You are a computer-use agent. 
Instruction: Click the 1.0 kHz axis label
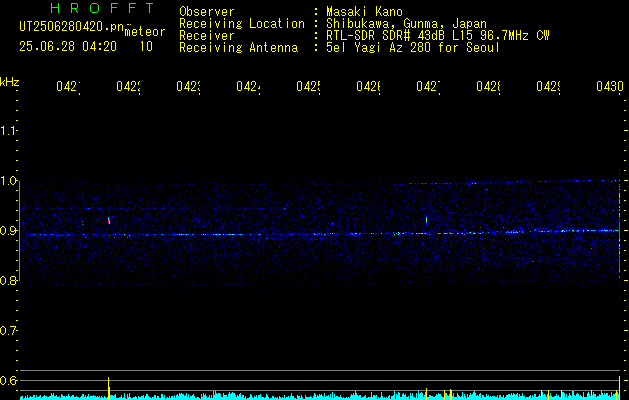[x=8, y=181]
